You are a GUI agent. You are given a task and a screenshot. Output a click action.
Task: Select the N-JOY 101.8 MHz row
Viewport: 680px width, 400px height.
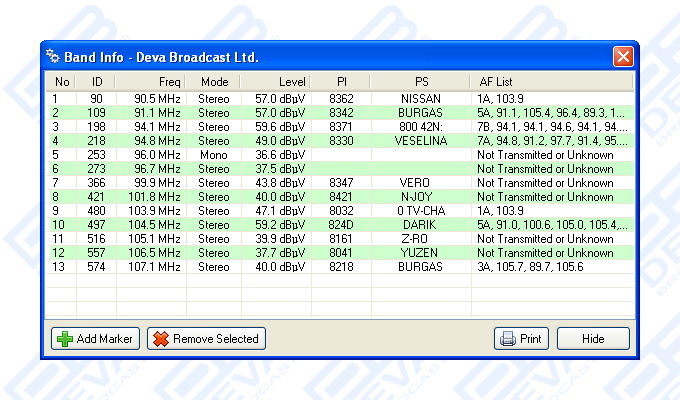coord(340,198)
